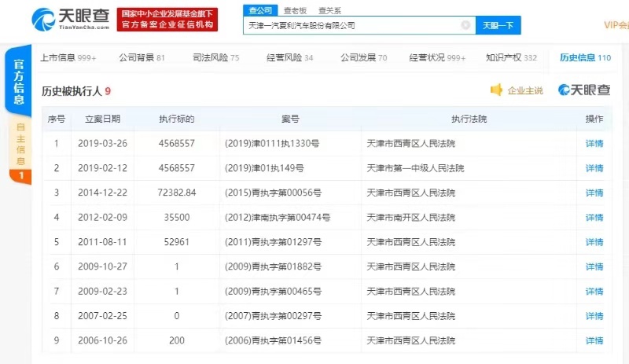The width and height of the screenshot is (629, 364).
Task: Select the date 2019-03-26
Action: coord(103,144)
